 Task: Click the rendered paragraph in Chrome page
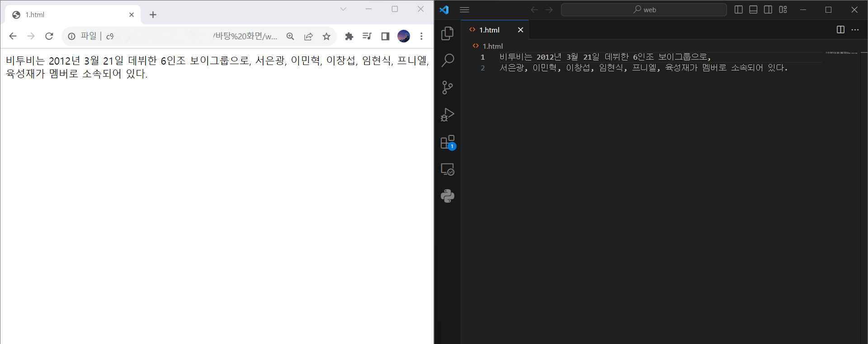point(217,67)
